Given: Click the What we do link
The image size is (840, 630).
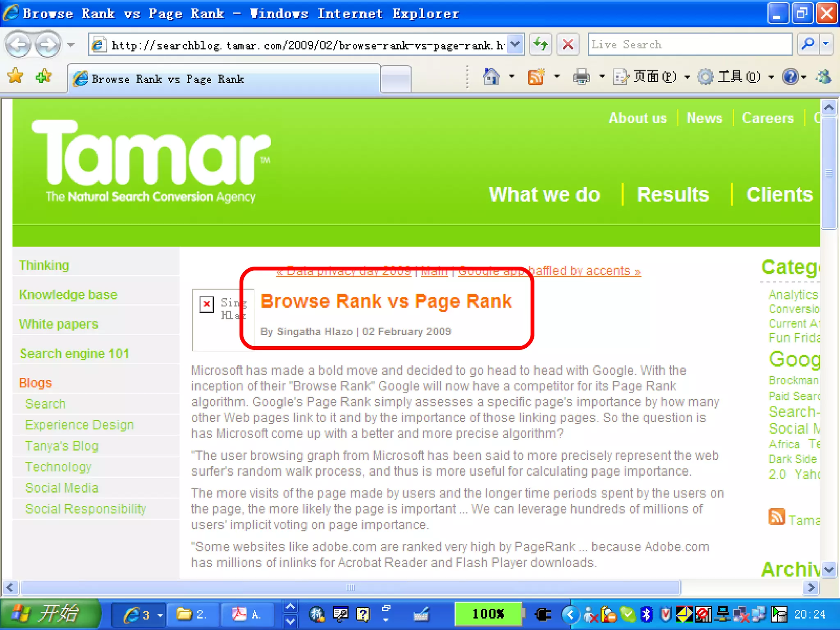Looking at the screenshot, I should (544, 194).
